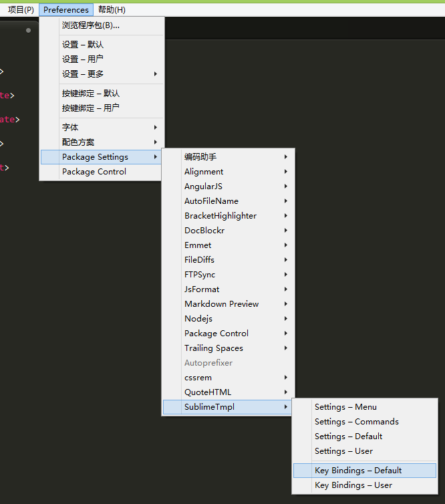Image resolution: width=445 pixels, height=504 pixels.
Task: Open Package Control in package settings list
Action: (228, 334)
